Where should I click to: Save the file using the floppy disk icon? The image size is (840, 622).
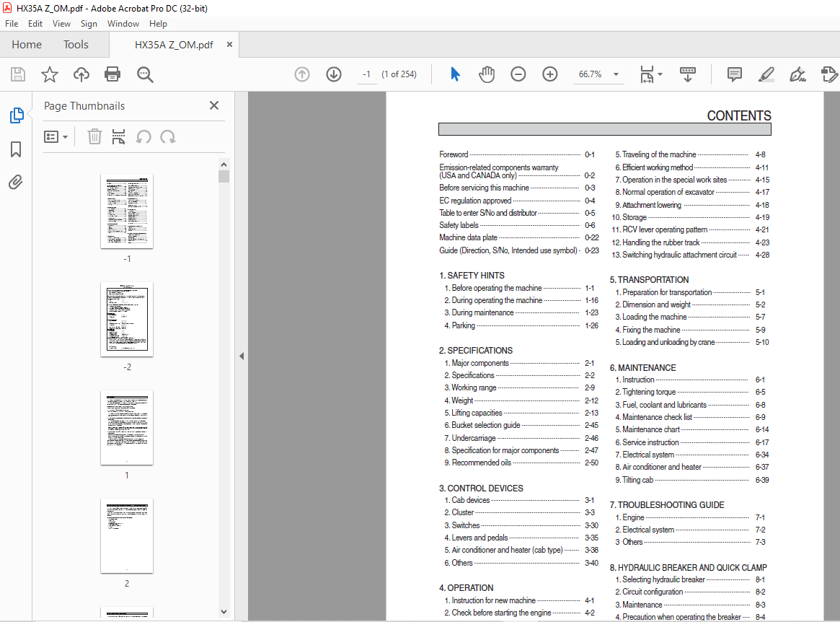coord(18,74)
